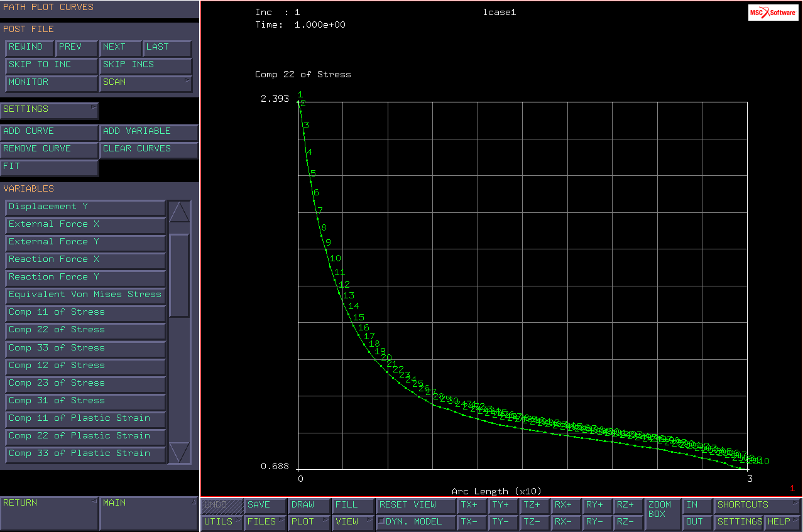Select Equivalent Von Mises Stress variable
Viewport: 803px width, 532px height.
[x=85, y=295]
